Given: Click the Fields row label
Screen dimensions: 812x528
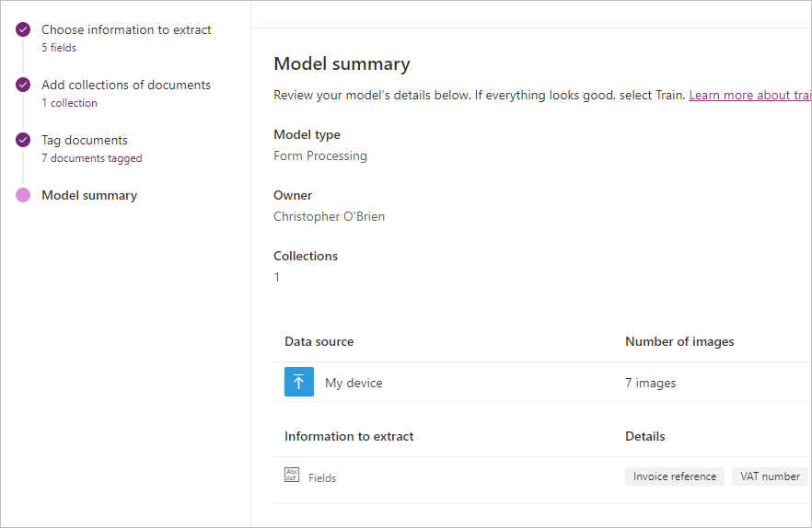Looking at the screenshot, I should click(x=322, y=478).
